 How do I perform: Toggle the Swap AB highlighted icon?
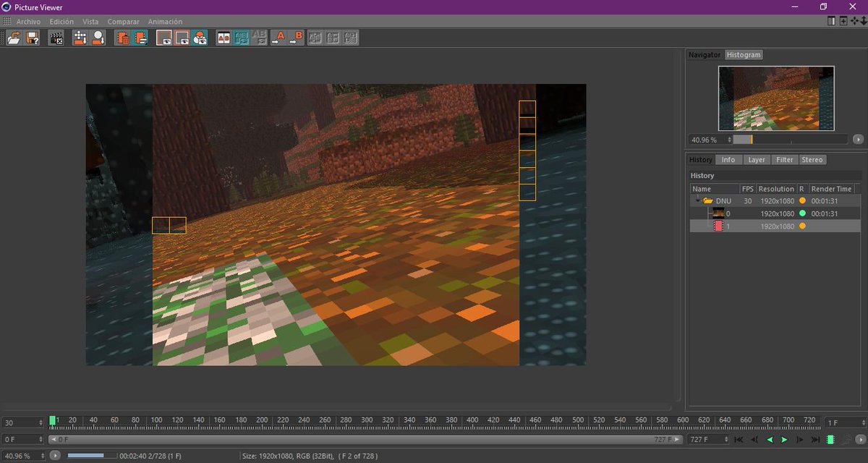[x=242, y=38]
